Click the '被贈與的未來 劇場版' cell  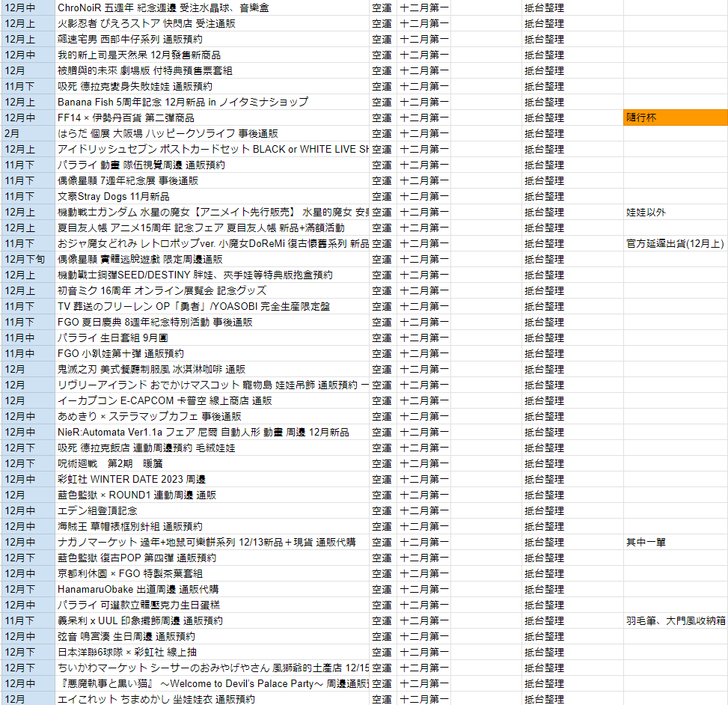click(212, 70)
